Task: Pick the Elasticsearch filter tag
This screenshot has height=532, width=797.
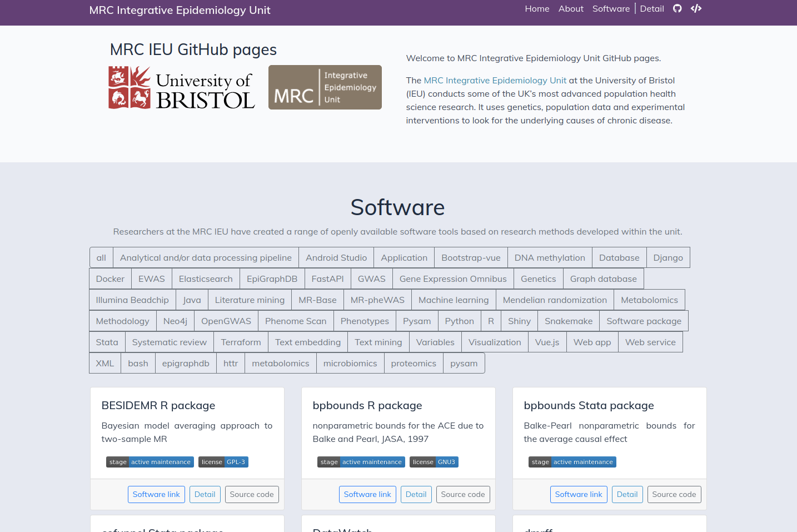Action: click(x=206, y=279)
